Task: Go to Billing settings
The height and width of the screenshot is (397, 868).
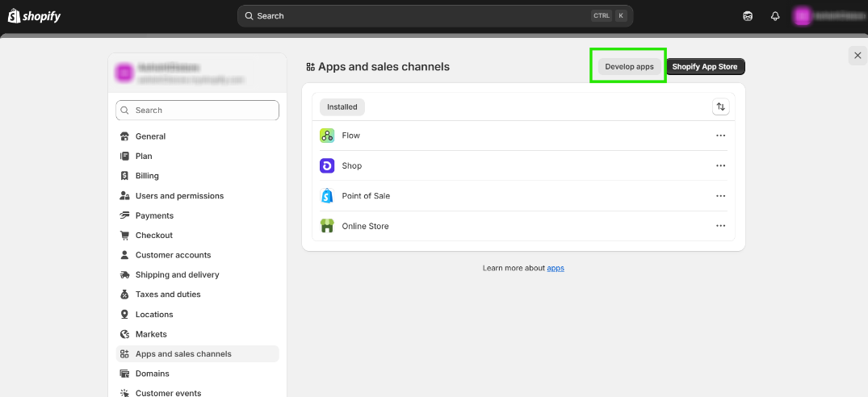Action: pos(147,176)
